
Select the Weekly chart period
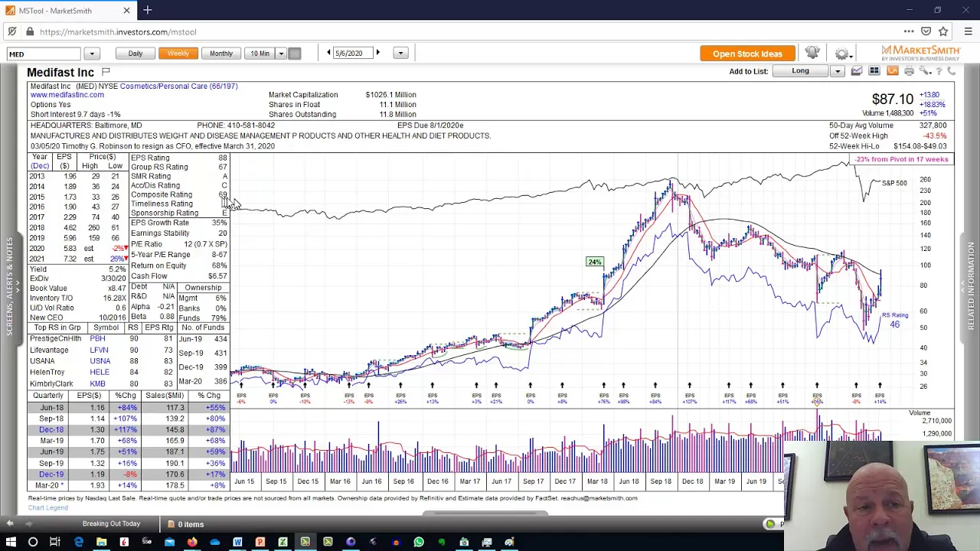(x=178, y=54)
